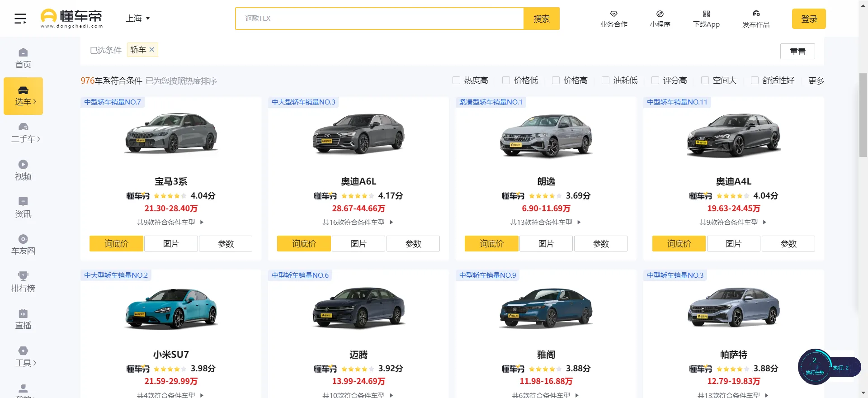Expand 迈腾 共10款符合条件车型

point(358,395)
